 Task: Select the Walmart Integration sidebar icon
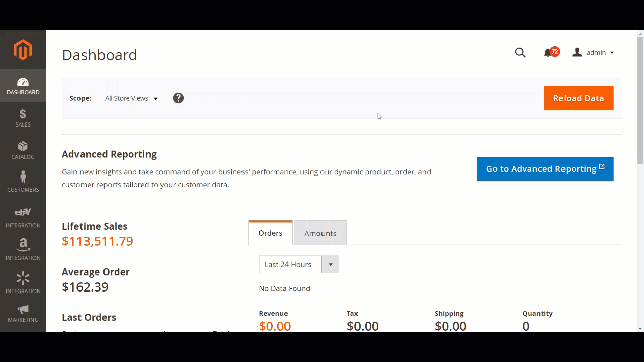(23, 282)
